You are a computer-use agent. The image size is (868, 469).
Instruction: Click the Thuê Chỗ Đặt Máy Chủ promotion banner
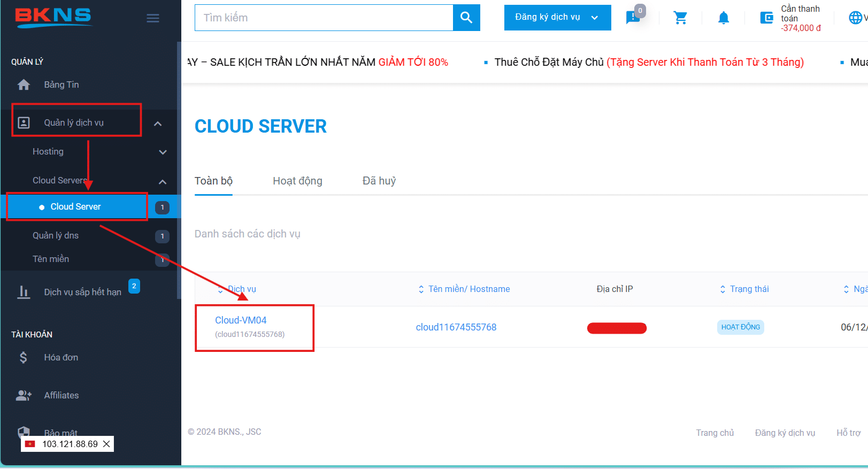coord(649,62)
